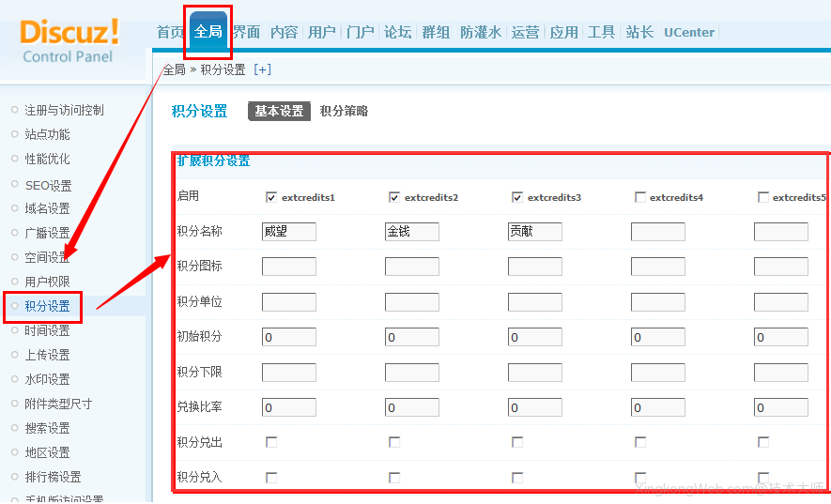831x504 pixels.
Task: Open the 站长 top menu
Action: [x=639, y=32]
